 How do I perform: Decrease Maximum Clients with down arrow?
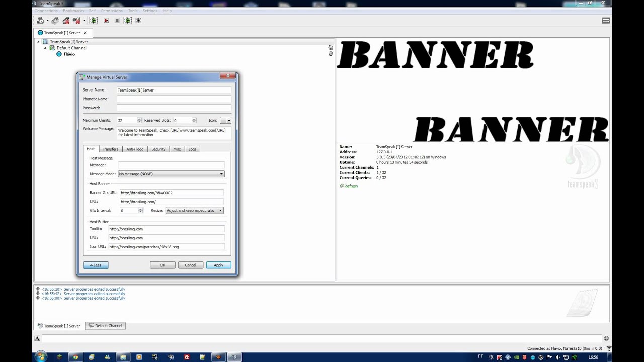click(139, 122)
